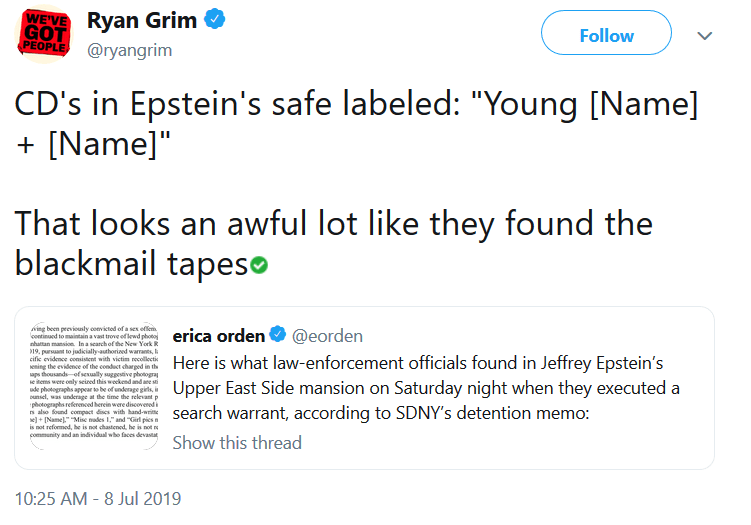The height and width of the screenshot is (525, 751).
Task: Click the green checkmark emoji after tapes
Action: [x=259, y=265]
